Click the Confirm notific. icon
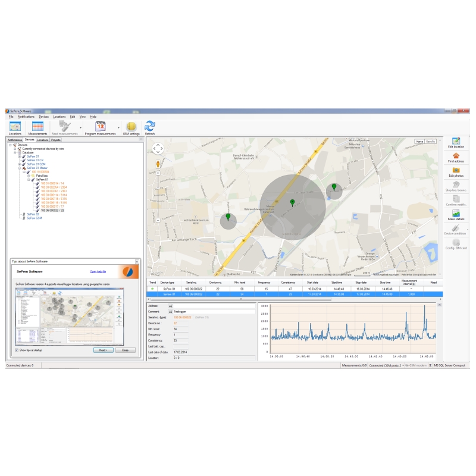The width and height of the screenshot is (476, 476). pos(456,199)
